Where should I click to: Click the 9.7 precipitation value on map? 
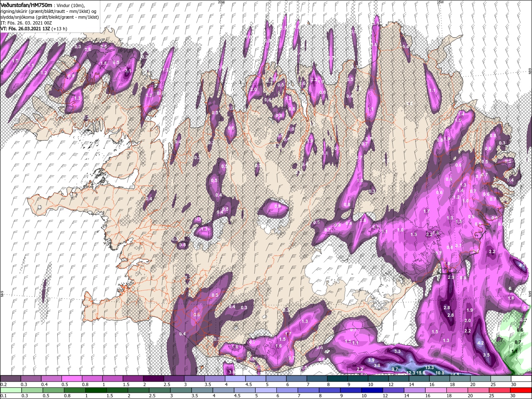coord(395,369)
